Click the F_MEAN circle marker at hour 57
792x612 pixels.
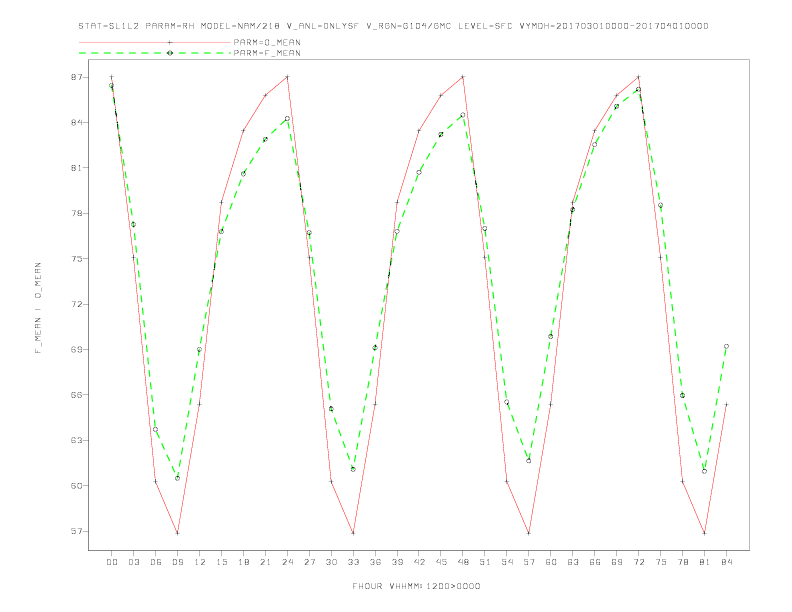tap(529, 461)
